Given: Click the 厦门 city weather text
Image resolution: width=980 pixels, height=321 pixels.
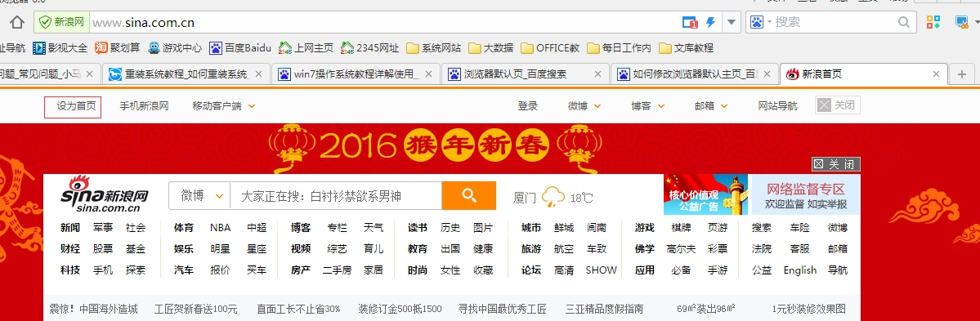Looking at the screenshot, I should (525, 198).
